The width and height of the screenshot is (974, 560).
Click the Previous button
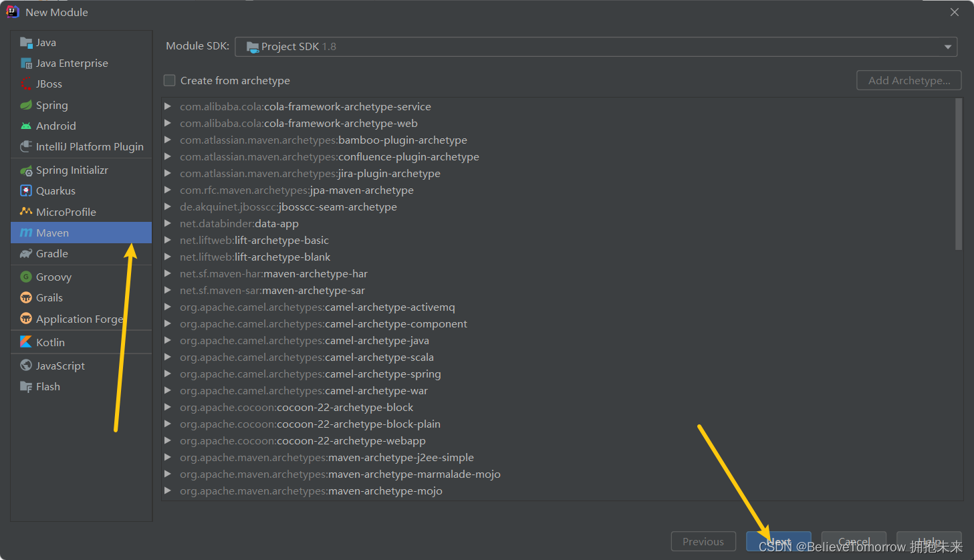click(703, 541)
